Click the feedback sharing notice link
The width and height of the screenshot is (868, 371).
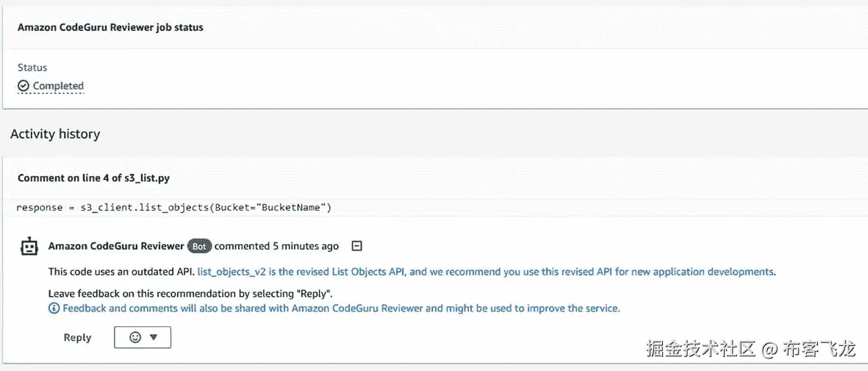click(x=341, y=309)
